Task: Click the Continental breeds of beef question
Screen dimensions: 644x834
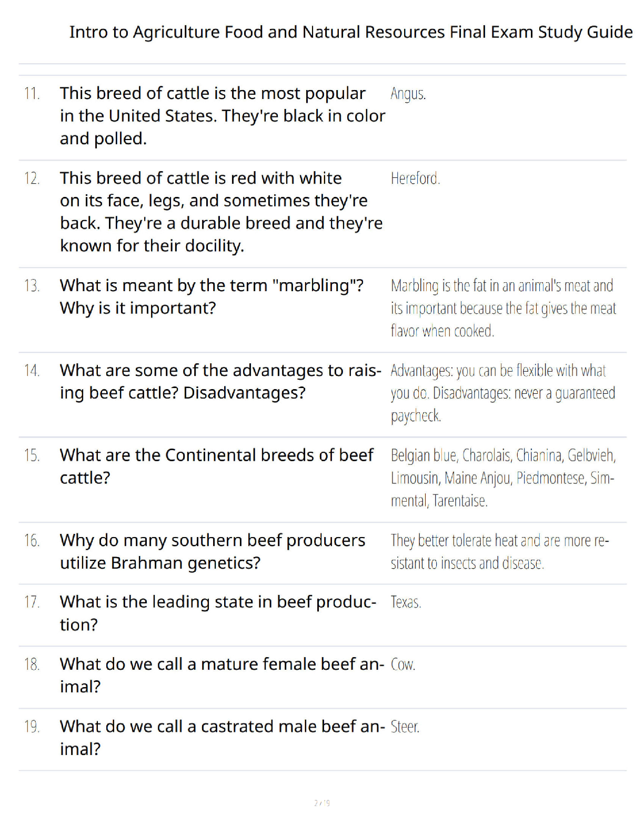Action: [216, 466]
